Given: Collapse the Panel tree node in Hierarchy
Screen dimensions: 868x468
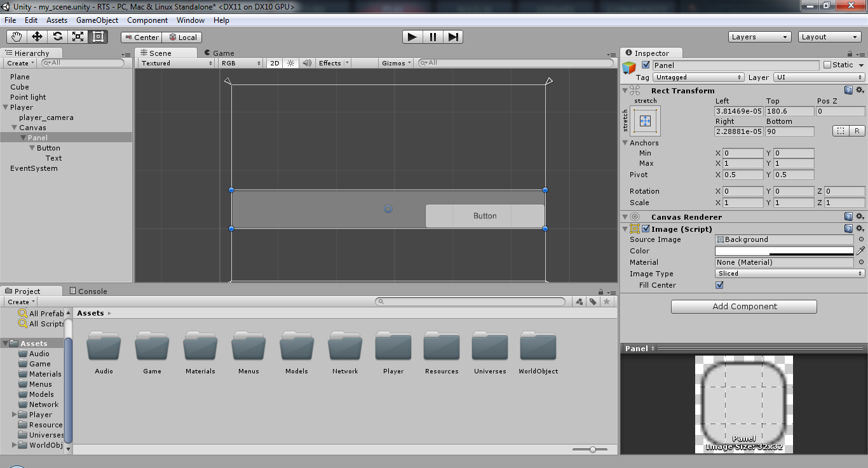Looking at the screenshot, I should 24,138.
